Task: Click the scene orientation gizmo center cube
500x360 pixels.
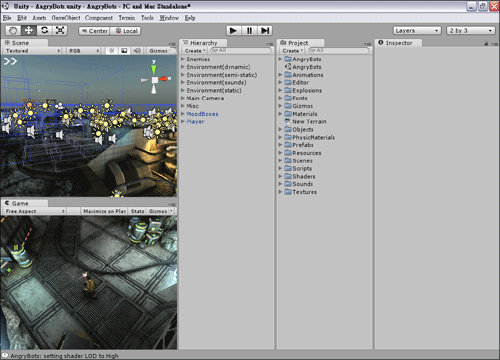Action: click(155, 80)
